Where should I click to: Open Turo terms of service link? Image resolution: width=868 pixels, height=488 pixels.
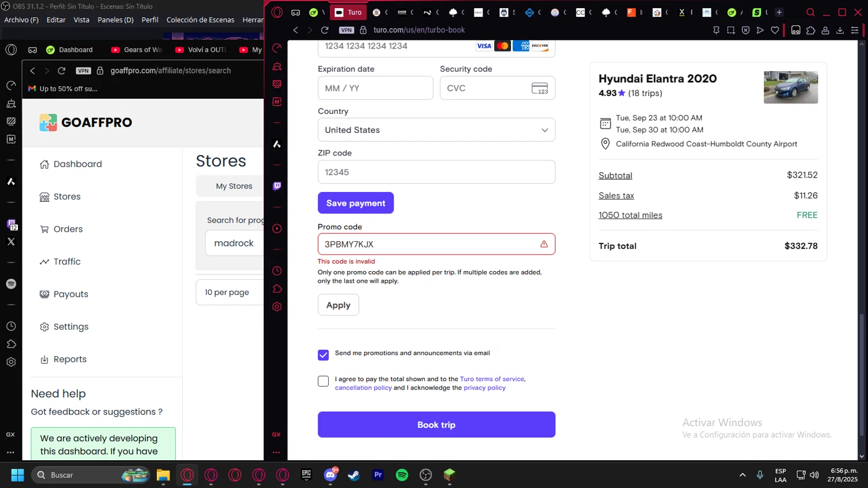pyautogui.click(x=492, y=379)
